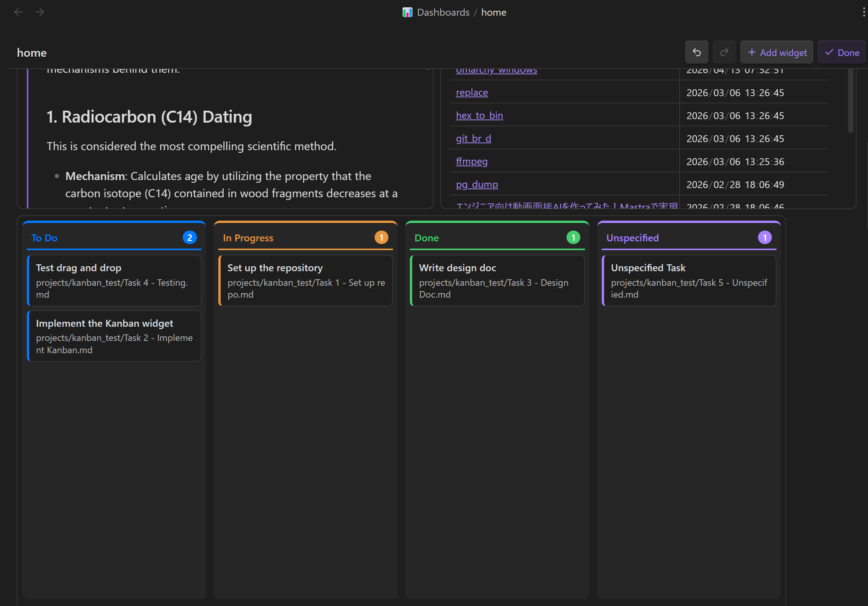Click the To Do column header
The width and height of the screenshot is (868, 606).
(114, 238)
